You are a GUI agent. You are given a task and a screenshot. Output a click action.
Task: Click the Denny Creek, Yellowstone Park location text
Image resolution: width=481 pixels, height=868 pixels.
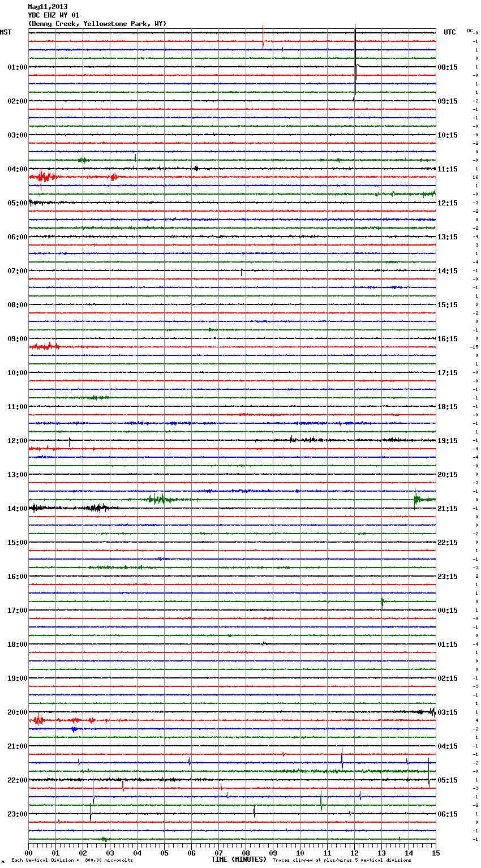point(97,24)
